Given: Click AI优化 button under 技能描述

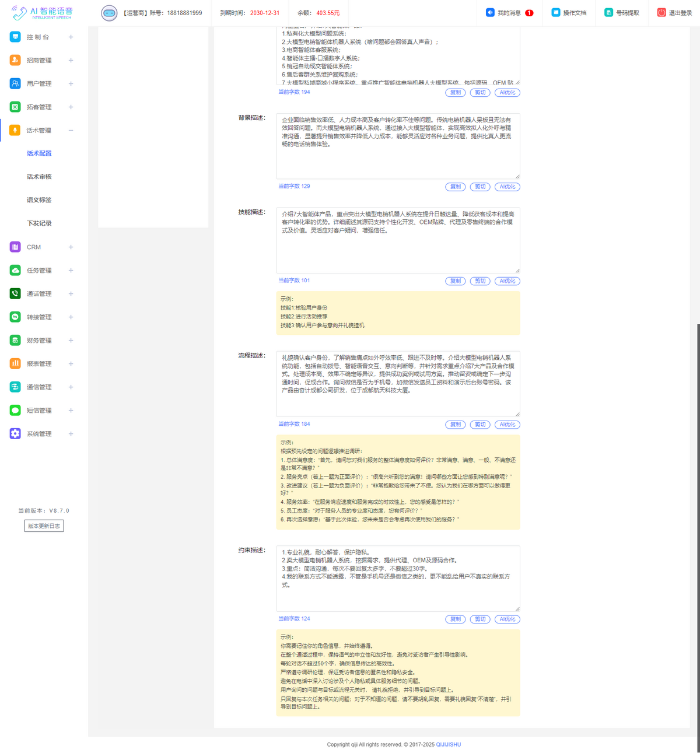Looking at the screenshot, I should point(508,281).
